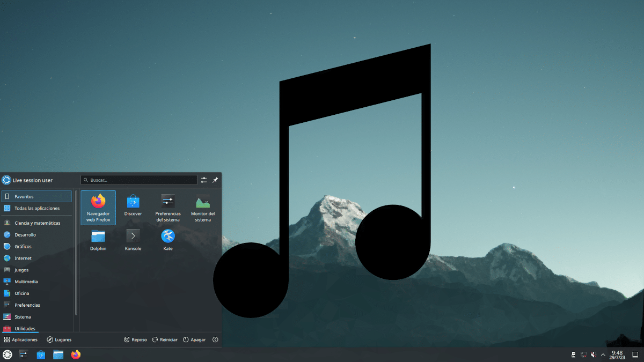Open Dolphin from the taskbar
This screenshot has width=644, height=362.
point(58,354)
